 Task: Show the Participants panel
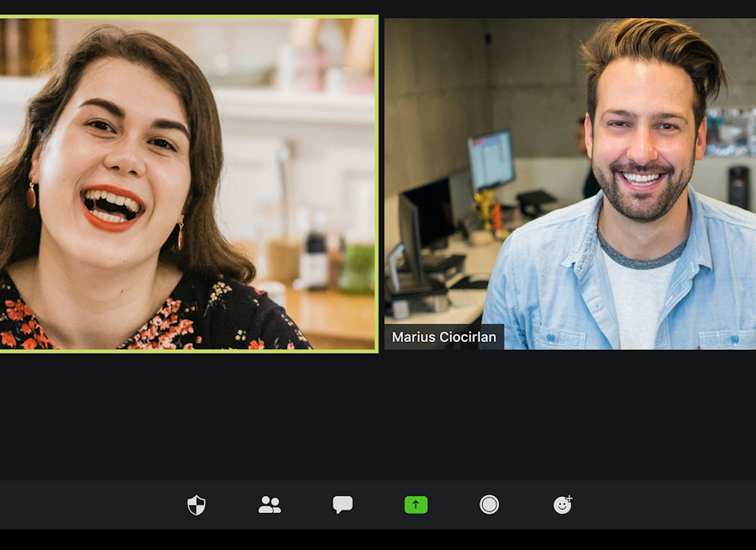270,504
